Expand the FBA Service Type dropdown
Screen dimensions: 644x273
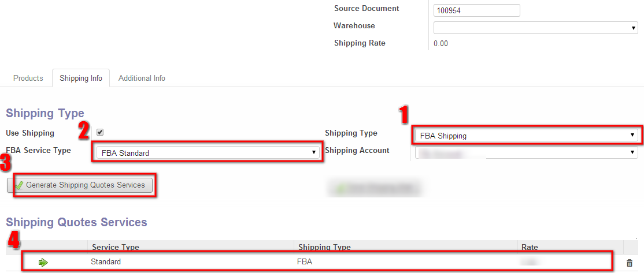pos(208,153)
